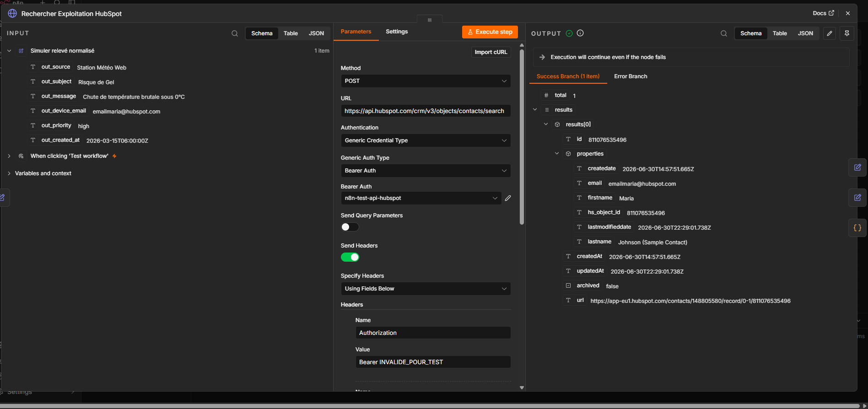The height and width of the screenshot is (409, 868).
Task: Enable the Send Query Parameters switch
Action: pyautogui.click(x=350, y=227)
